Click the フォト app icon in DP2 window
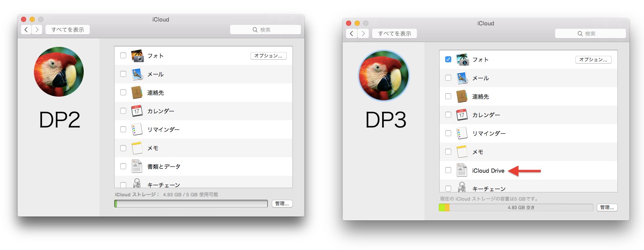Viewport: 644px width, 250px height. [x=137, y=56]
